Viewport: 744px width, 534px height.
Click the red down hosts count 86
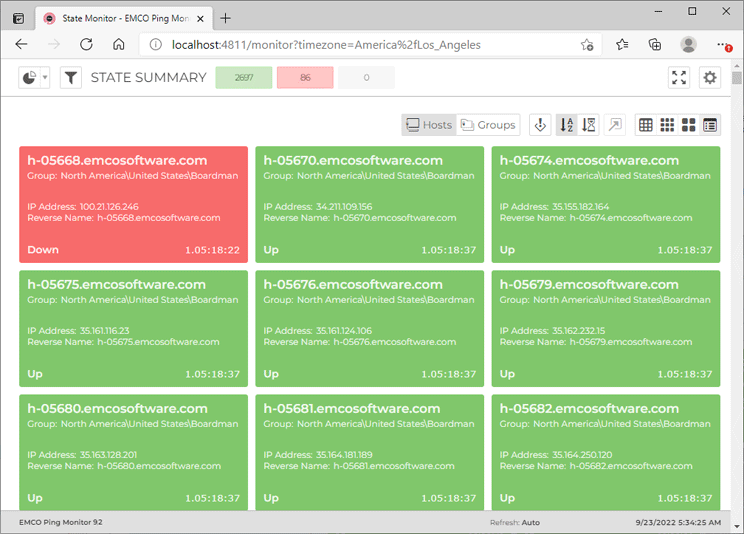click(305, 78)
